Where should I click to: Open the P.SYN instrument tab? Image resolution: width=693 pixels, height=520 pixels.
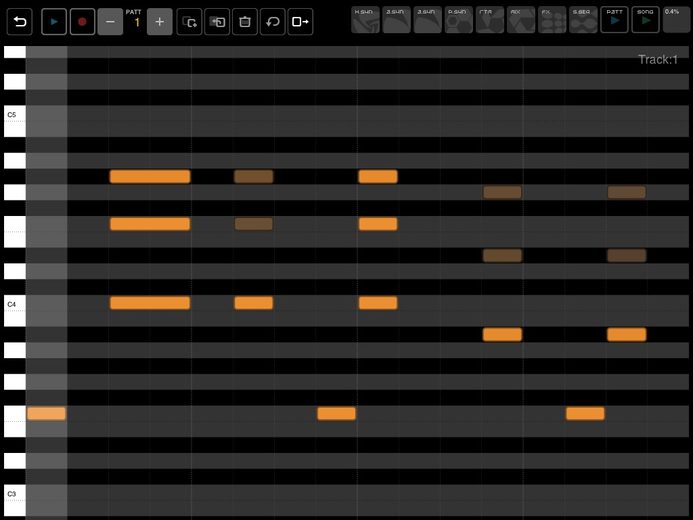pos(459,20)
